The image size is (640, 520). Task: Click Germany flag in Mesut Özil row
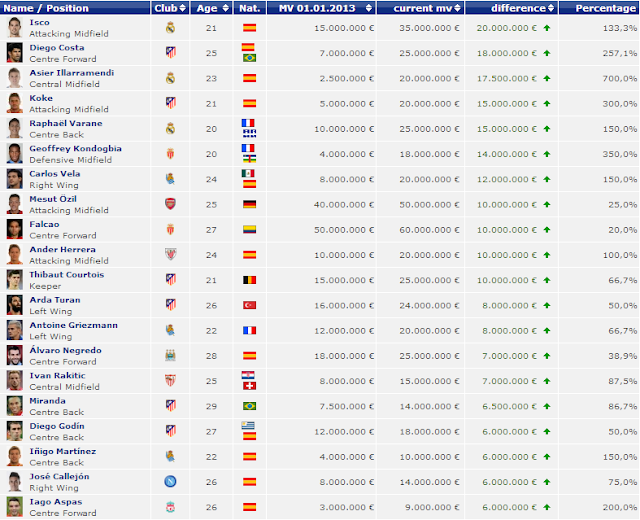click(x=249, y=204)
